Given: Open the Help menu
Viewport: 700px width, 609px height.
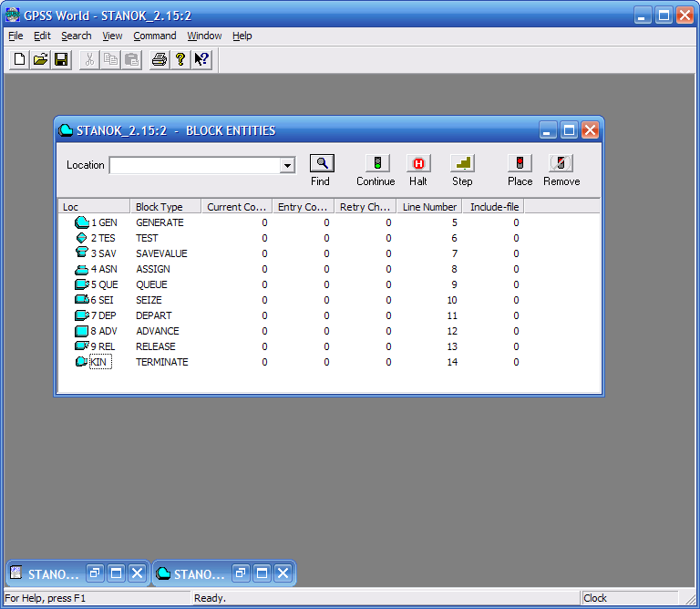Looking at the screenshot, I should (x=242, y=36).
